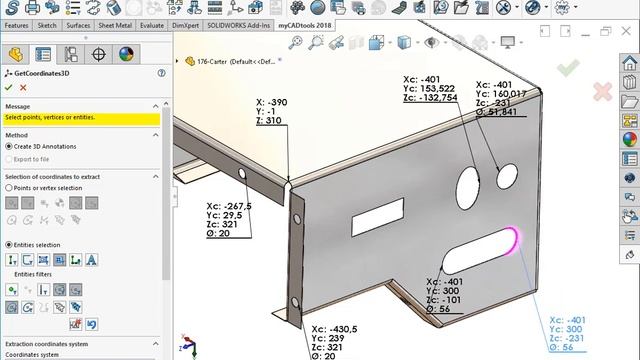The image size is (640, 360).
Task: Open dropdown arrow next to chain link icon
Action: click(546, 7)
